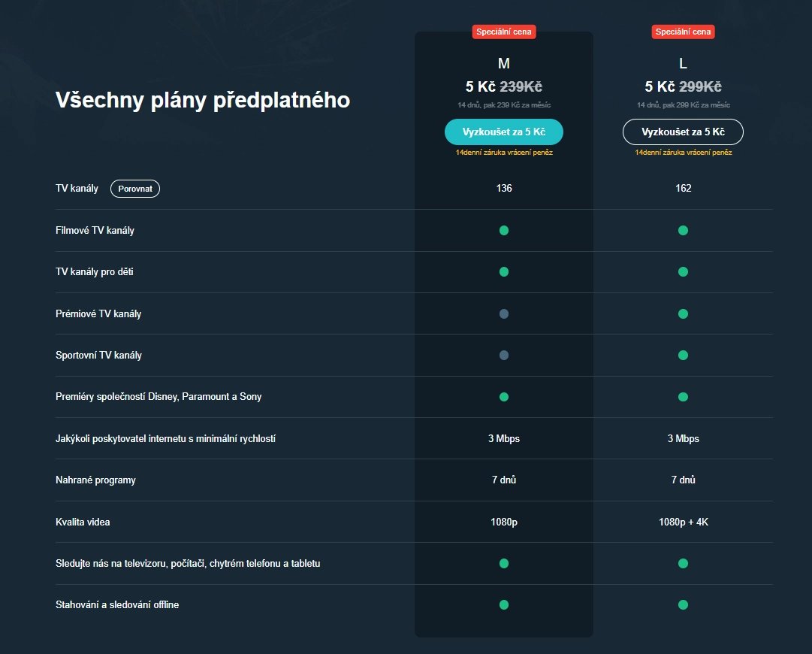This screenshot has width=812, height=654.
Task: Click the "Speciální cena" badge above the L plan
Action: [683, 32]
